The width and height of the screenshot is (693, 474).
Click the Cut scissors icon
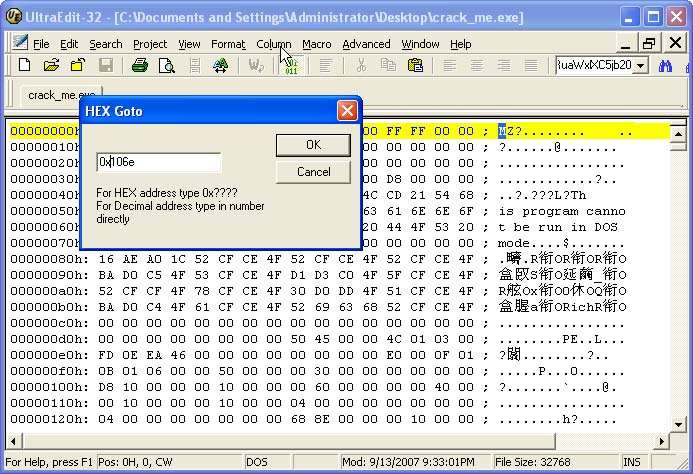[361, 65]
